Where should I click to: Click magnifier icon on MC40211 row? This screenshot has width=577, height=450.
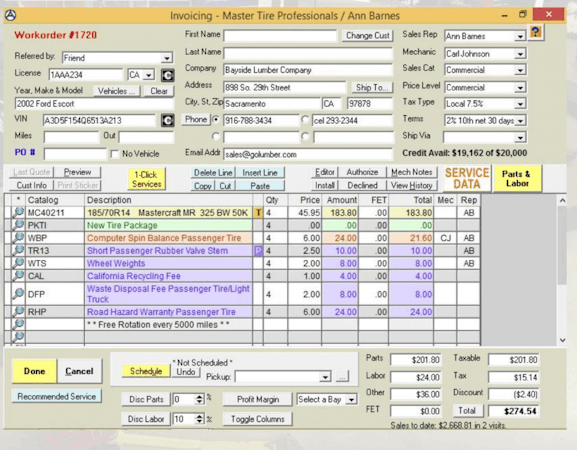coord(18,212)
